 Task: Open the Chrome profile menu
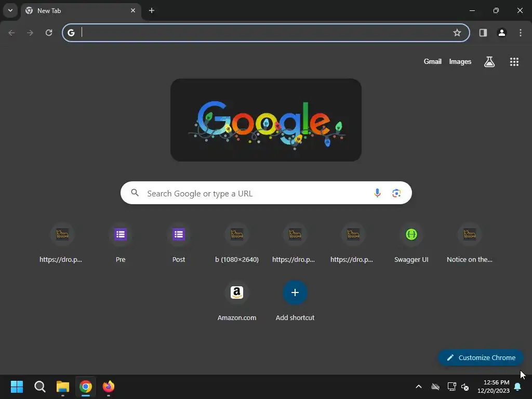[502, 33]
